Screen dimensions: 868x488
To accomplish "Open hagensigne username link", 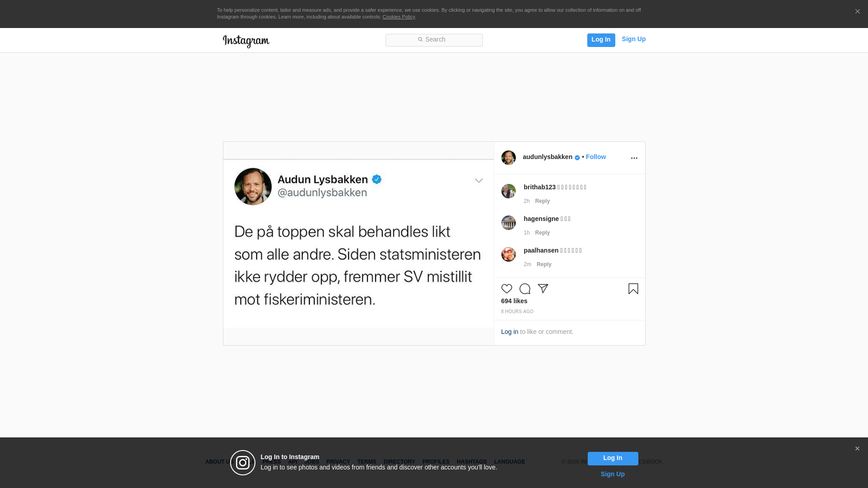I will click(x=541, y=219).
